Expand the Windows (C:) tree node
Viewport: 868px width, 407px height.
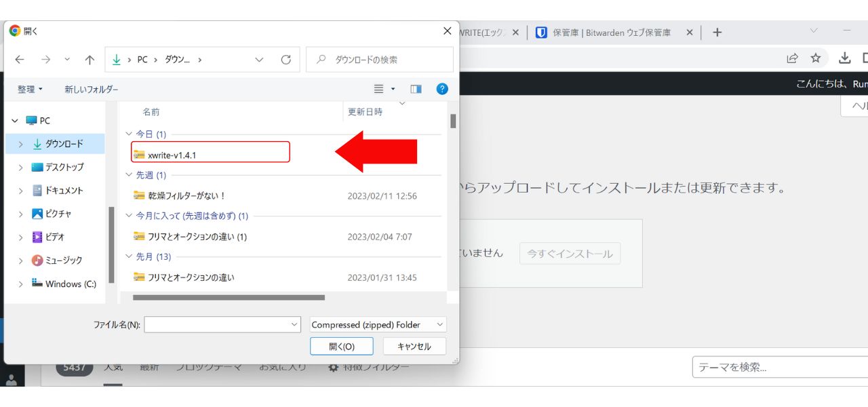point(20,284)
